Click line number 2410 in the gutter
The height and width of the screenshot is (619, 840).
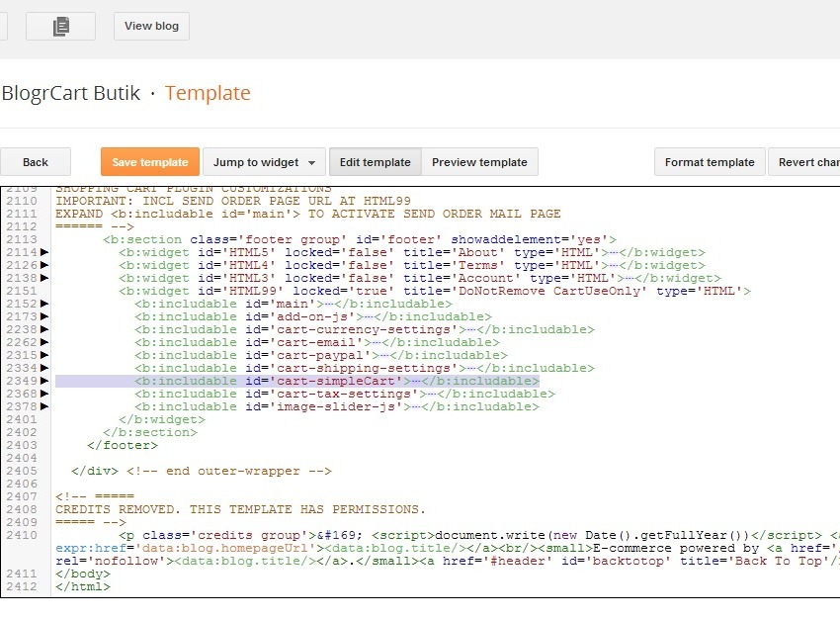point(22,535)
